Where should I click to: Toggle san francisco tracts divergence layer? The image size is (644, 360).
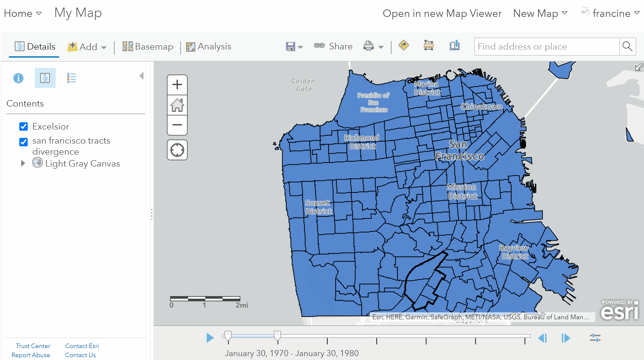tap(23, 142)
